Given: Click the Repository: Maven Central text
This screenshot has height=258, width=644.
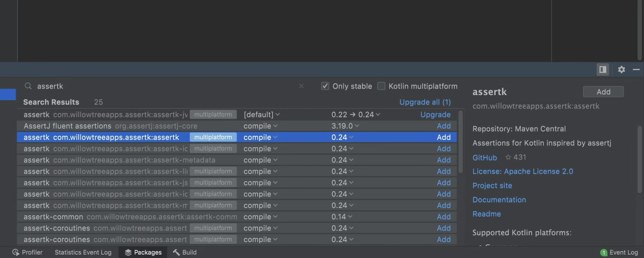Looking at the screenshot, I should 519,129.
